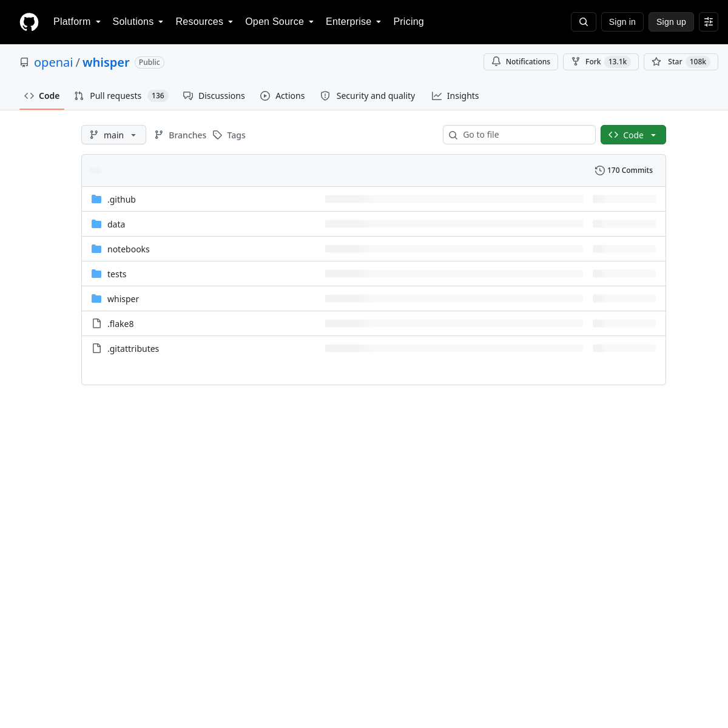Open the Discussions tab

click(x=214, y=96)
